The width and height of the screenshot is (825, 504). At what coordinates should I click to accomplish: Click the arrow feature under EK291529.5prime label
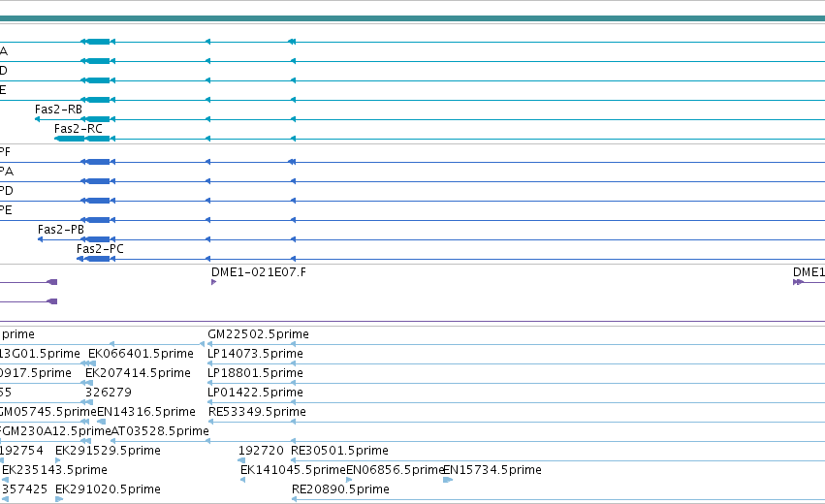(58, 460)
